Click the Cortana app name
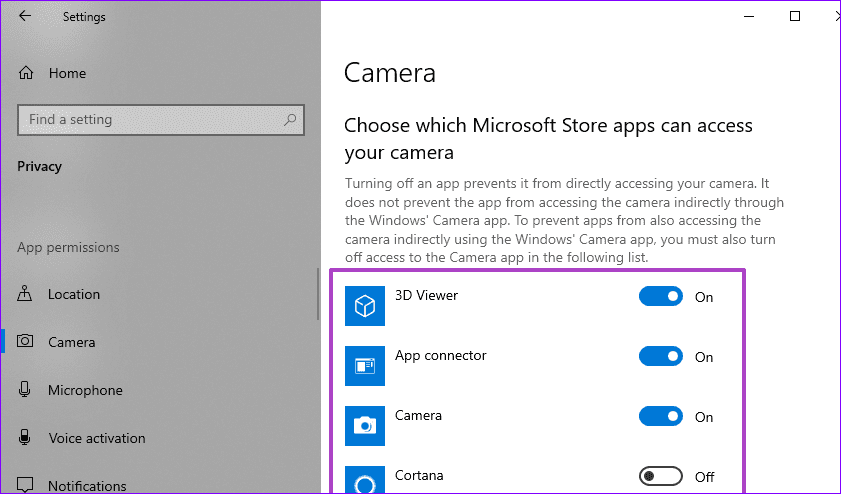This screenshot has width=841, height=494. 419,475
